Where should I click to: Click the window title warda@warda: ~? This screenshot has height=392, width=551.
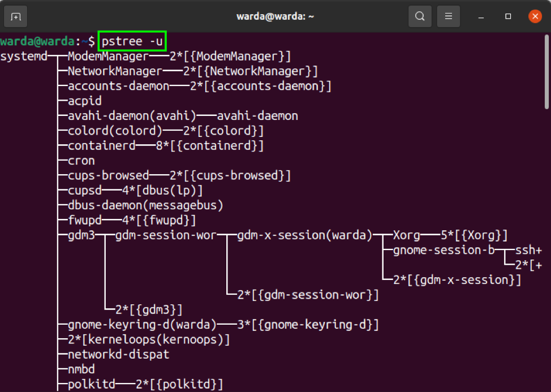275,16
